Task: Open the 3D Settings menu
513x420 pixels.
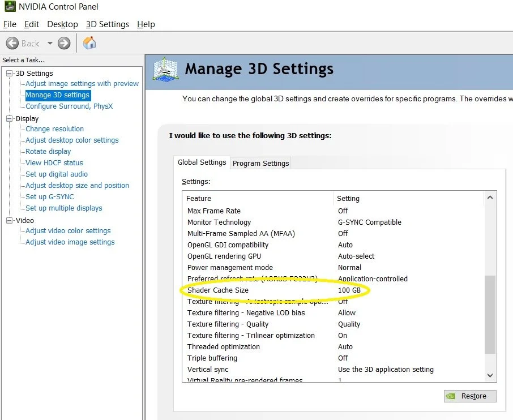Action: 108,24
